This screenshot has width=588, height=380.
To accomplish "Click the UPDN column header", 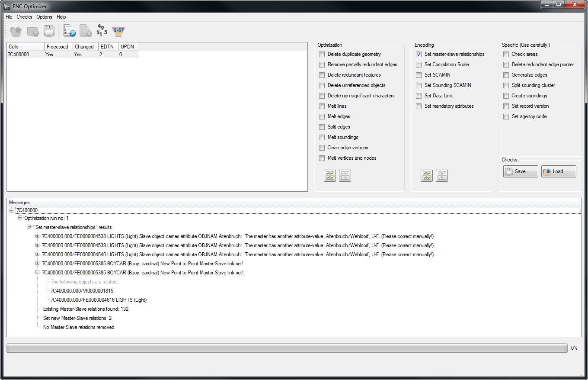I will coord(128,47).
